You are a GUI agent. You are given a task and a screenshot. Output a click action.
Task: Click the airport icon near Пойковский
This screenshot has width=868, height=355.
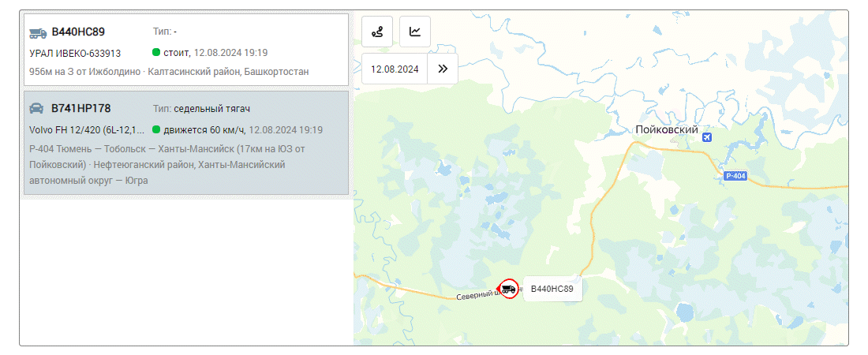(x=706, y=136)
